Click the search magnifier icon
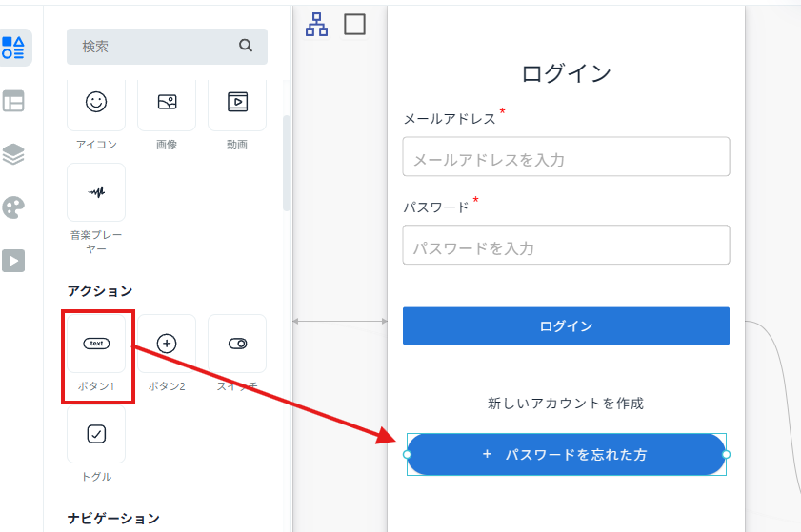This screenshot has width=801, height=532. (x=246, y=46)
